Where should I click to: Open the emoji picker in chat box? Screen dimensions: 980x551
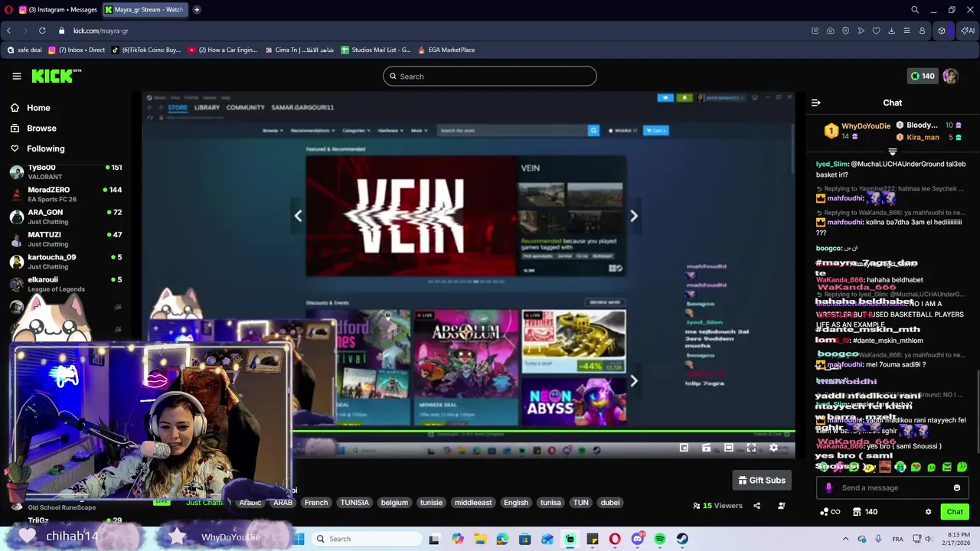click(x=956, y=487)
